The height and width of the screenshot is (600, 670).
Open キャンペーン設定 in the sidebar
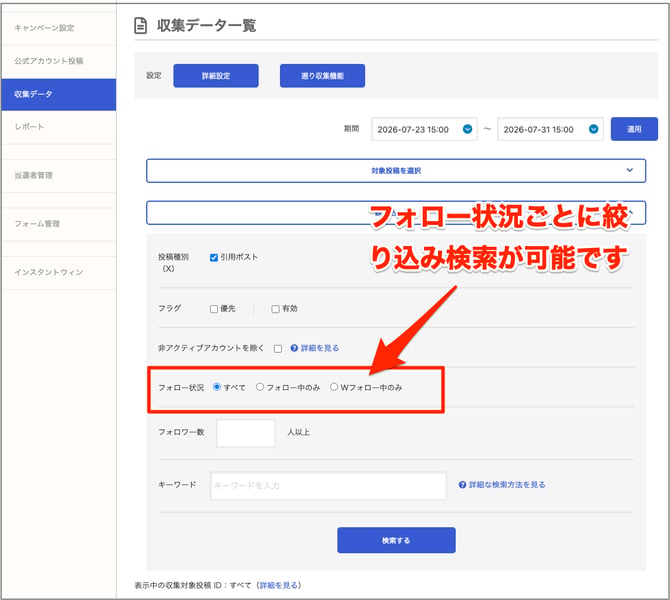click(x=59, y=28)
